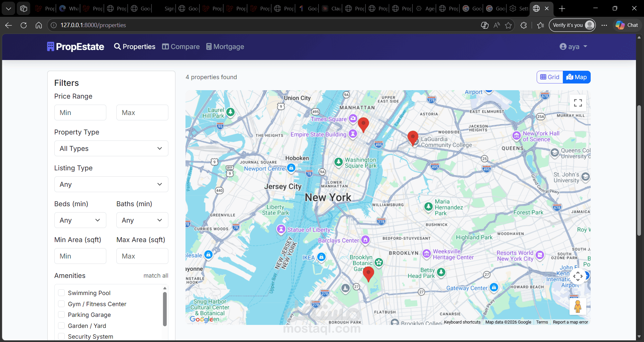Check the Gym / Fitness Center amenity
This screenshot has height=342, width=644.
(x=61, y=304)
